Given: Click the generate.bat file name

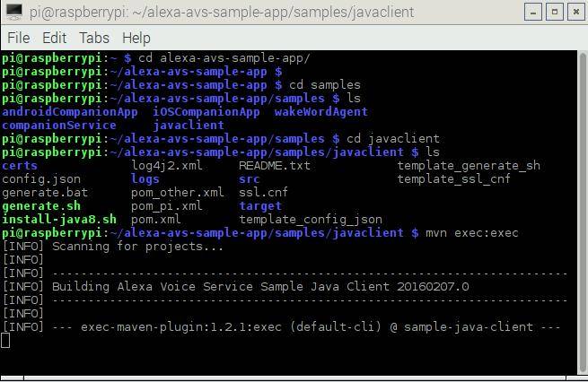Looking at the screenshot, I should point(45,193).
